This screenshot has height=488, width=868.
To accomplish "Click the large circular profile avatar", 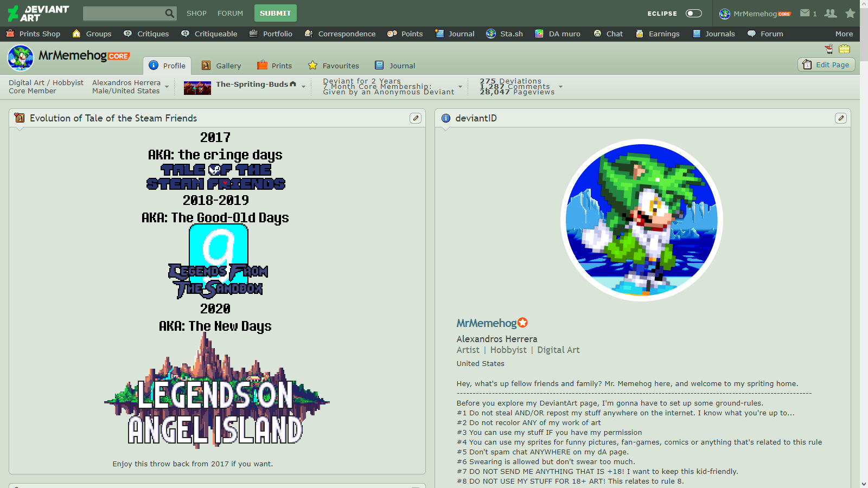I will [x=642, y=220].
